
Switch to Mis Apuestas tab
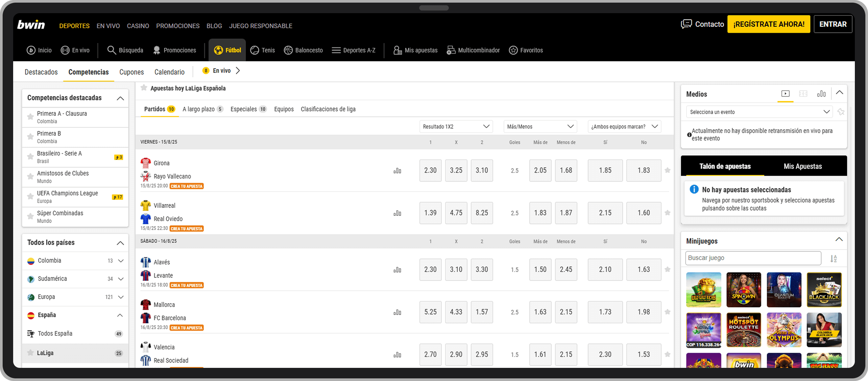803,166
